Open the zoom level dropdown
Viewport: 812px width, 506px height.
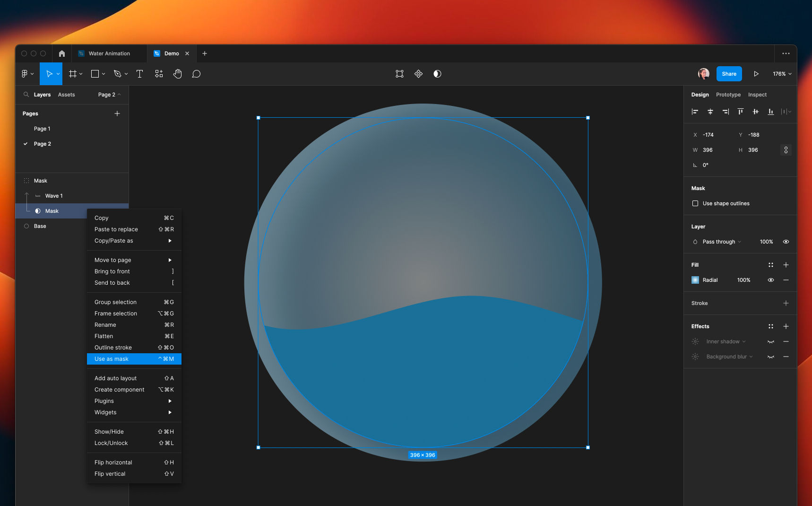click(x=782, y=74)
